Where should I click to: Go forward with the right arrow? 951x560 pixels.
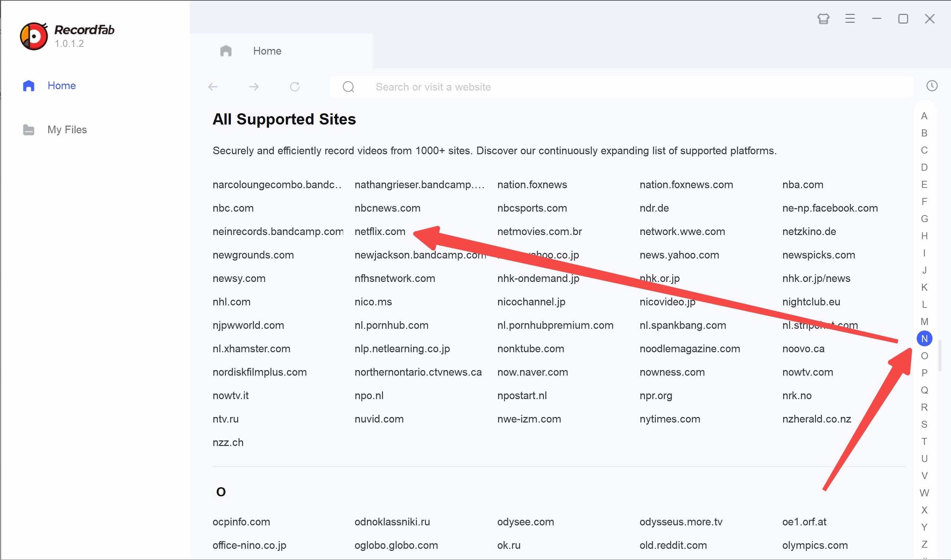254,87
